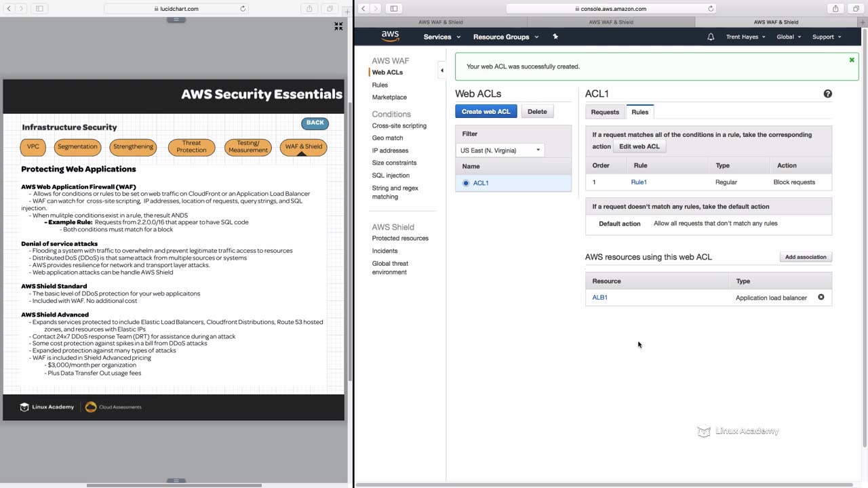Open the help icon next to ACL1
Screen dimensions: 868x488
(827, 94)
